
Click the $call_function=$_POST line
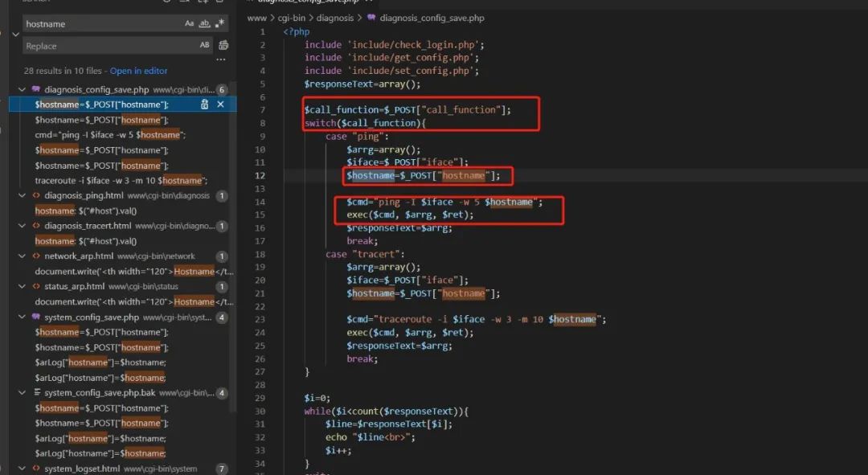pyautogui.click(x=407, y=109)
